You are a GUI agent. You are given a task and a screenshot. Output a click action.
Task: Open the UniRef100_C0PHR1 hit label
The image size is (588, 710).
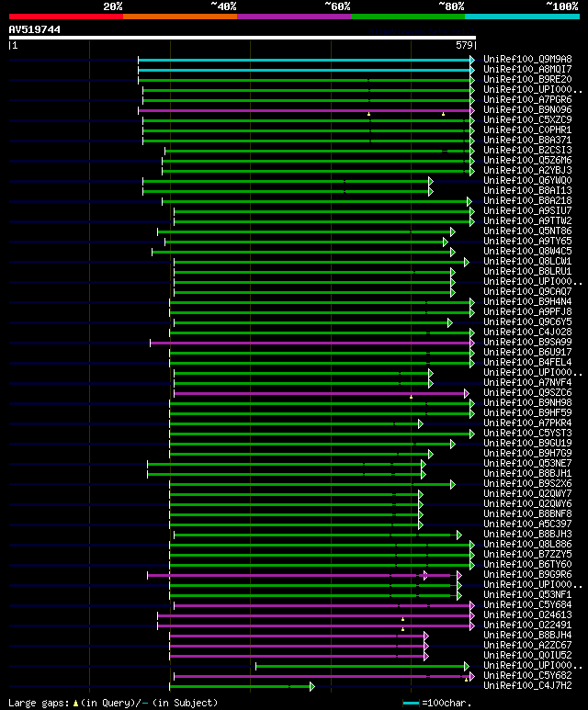tap(527, 130)
